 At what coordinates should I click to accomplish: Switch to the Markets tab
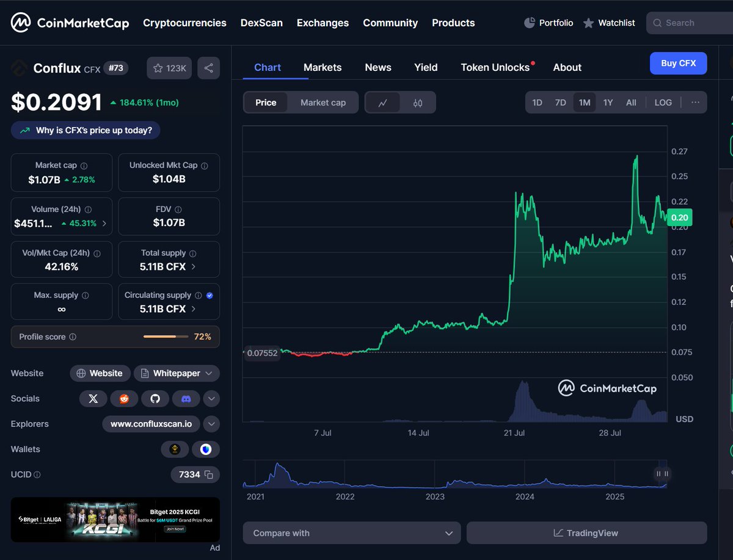[323, 67]
